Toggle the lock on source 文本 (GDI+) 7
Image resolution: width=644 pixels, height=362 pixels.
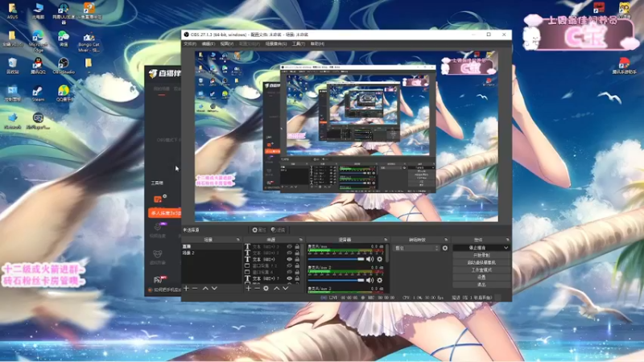coord(297,278)
